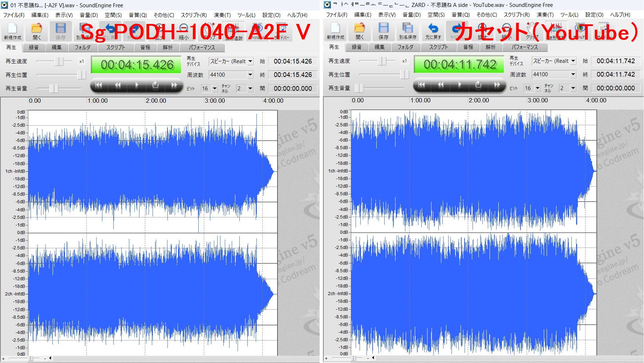Viewport: 644px width, 363px height.
Task: Click 保存 floppy icon in right YouTube.wav window
Action: click(x=384, y=31)
